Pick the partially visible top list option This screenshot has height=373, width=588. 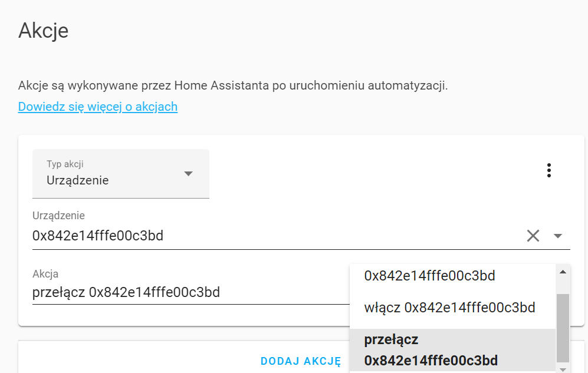429,275
